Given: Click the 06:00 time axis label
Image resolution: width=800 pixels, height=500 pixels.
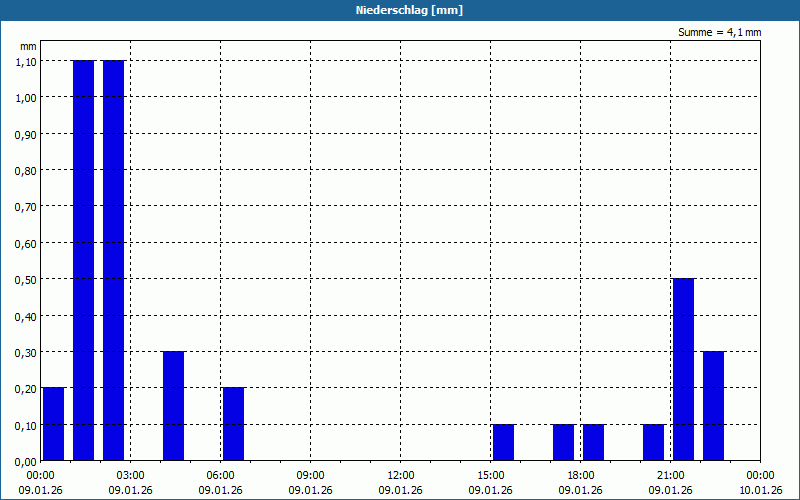Looking at the screenshot, I should click(x=220, y=476).
